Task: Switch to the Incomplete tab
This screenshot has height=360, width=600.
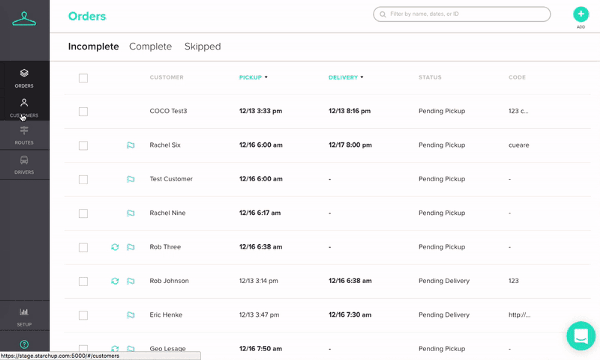Action: (x=93, y=47)
